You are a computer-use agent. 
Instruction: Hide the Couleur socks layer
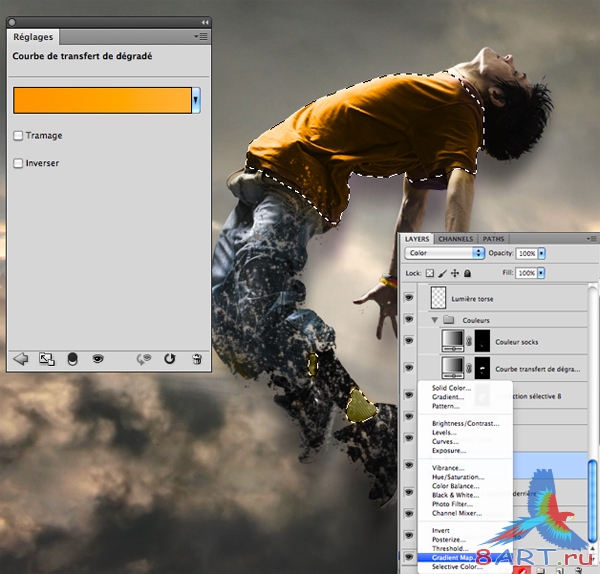pyautogui.click(x=409, y=341)
